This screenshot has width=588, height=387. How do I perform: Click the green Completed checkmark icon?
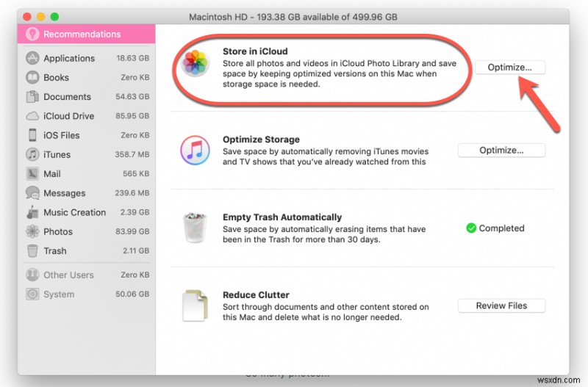point(471,228)
